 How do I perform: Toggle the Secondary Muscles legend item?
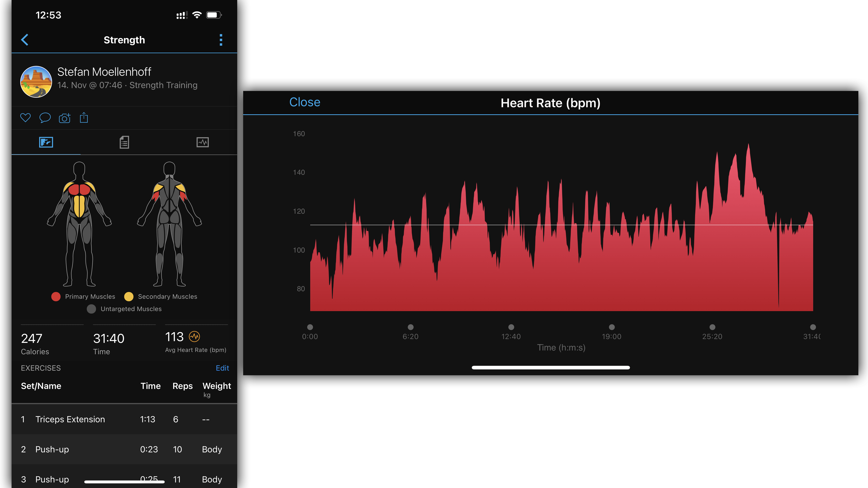pyautogui.click(x=129, y=296)
